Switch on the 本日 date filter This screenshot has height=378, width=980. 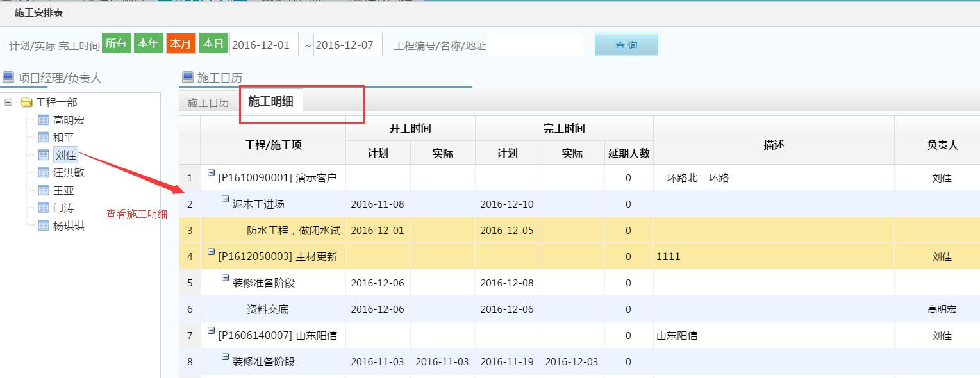pyautogui.click(x=213, y=44)
